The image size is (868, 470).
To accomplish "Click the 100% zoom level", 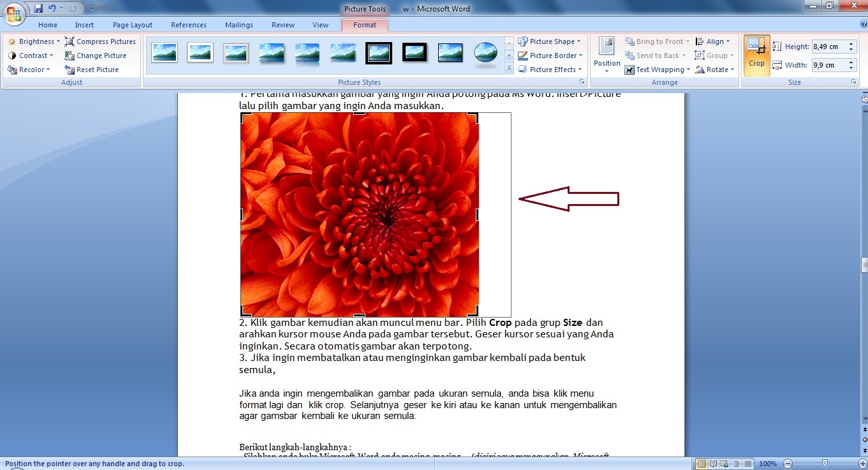I will coord(768,464).
